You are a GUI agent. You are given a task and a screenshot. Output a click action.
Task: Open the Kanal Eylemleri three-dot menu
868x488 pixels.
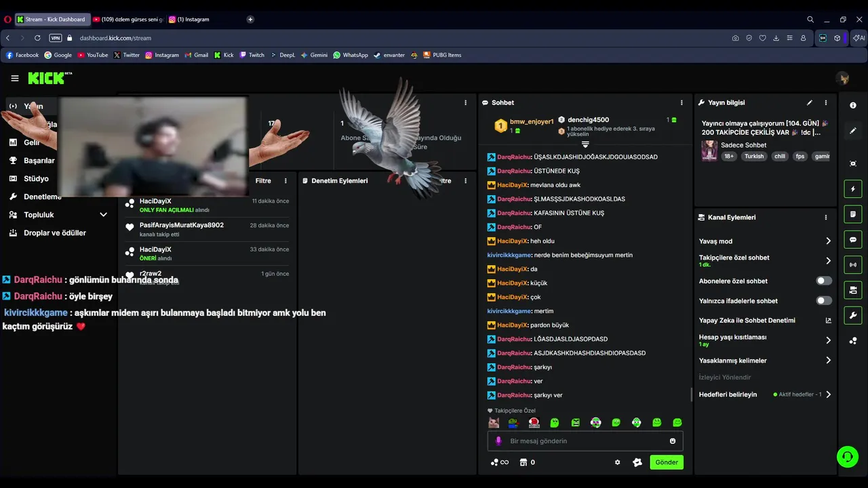826,218
